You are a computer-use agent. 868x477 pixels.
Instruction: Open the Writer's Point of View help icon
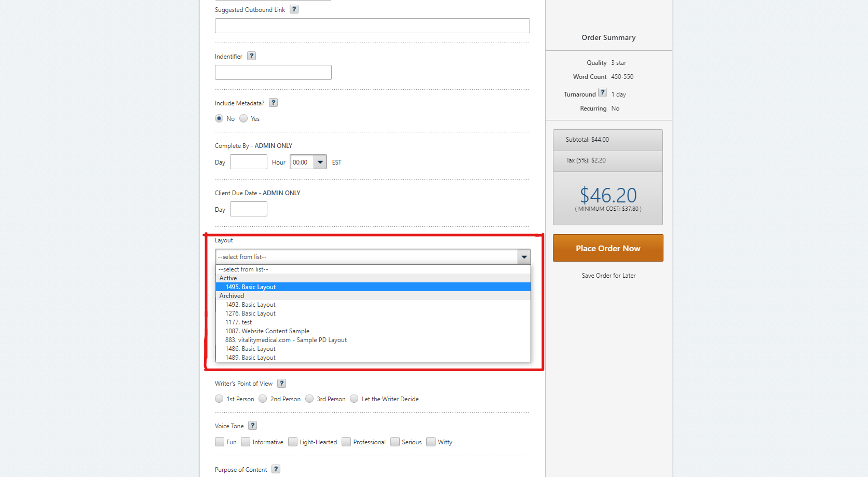281,383
